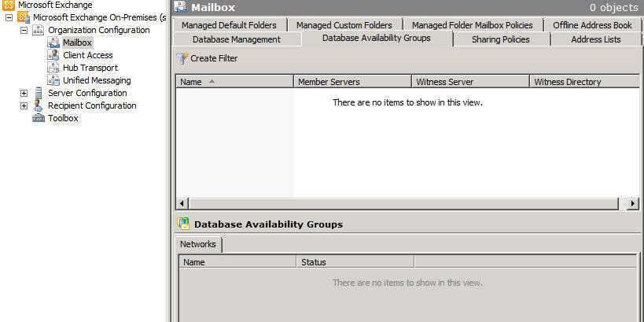Switch to the Address Lists tab
644x322 pixels.
tap(596, 39)
